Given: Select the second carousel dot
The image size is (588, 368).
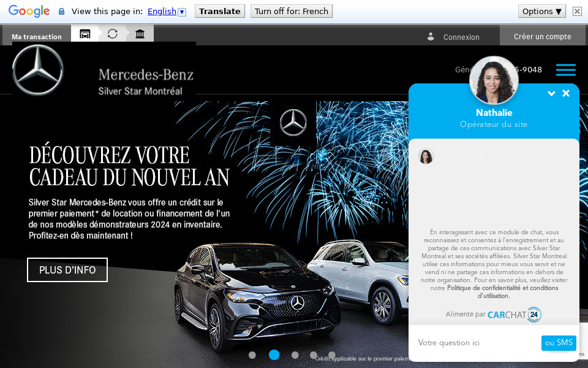Looking at the screenshot, I should 274,355.
